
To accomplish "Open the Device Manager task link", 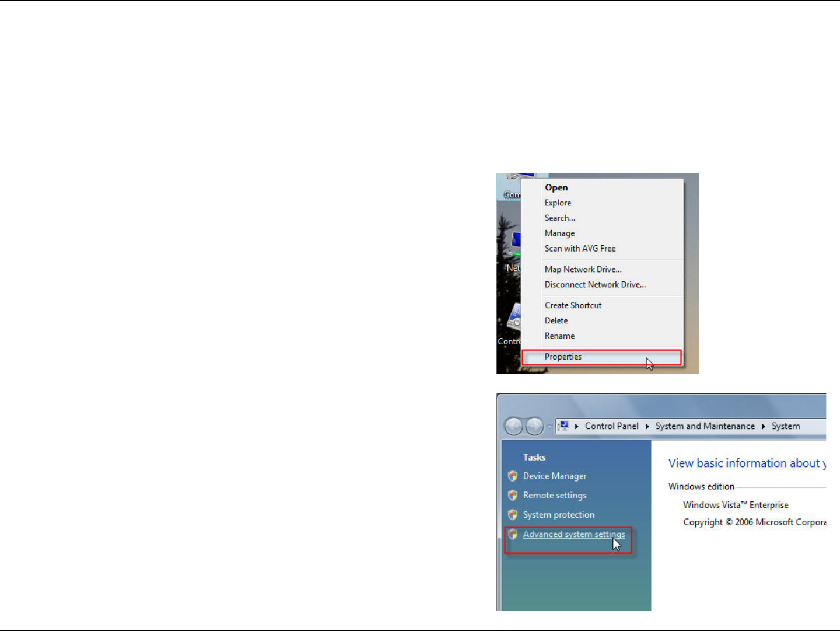I will click(555, 476).
